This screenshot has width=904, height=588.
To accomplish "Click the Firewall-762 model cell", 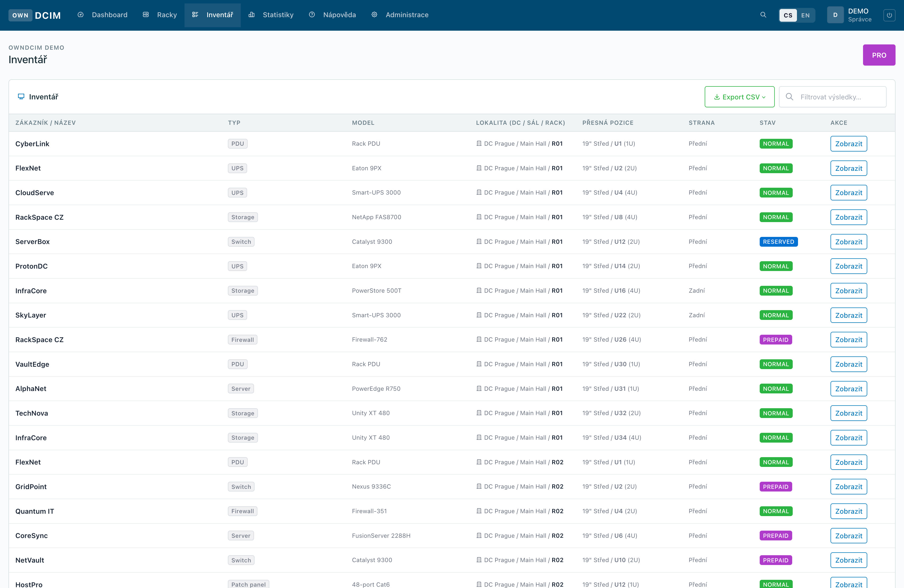I will pyautogui.click(x=370, y=339).
